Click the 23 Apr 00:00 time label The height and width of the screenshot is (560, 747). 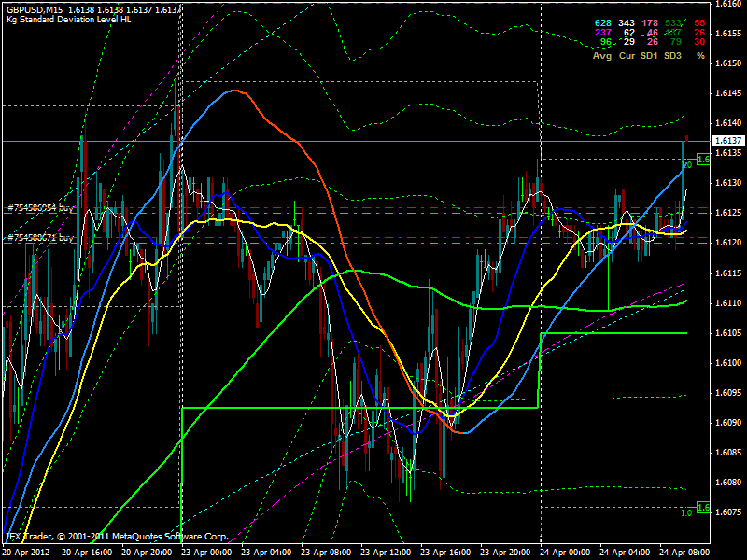pyautogui.click(x=206, y=553)
